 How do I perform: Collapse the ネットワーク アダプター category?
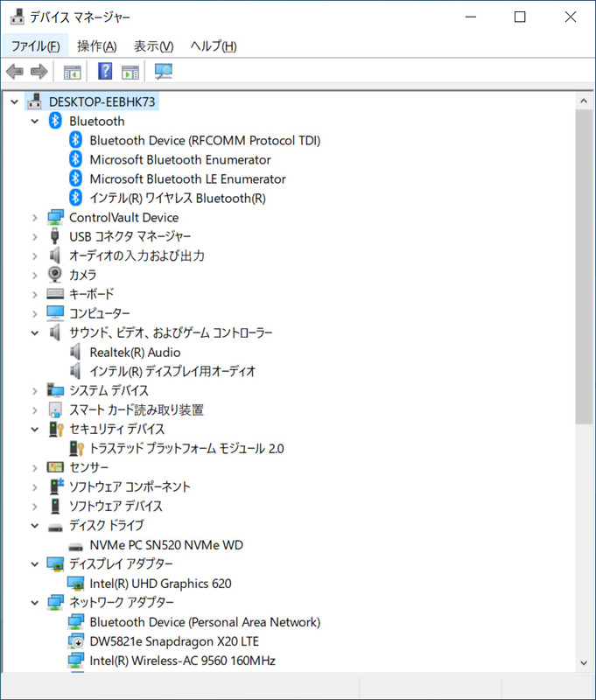coord(35,602)
